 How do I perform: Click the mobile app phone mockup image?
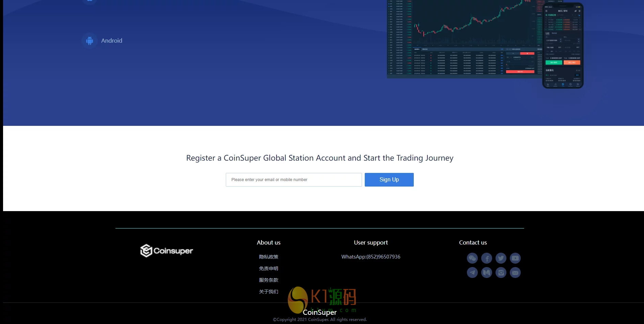pyautogui.click(x=563, y=46)
